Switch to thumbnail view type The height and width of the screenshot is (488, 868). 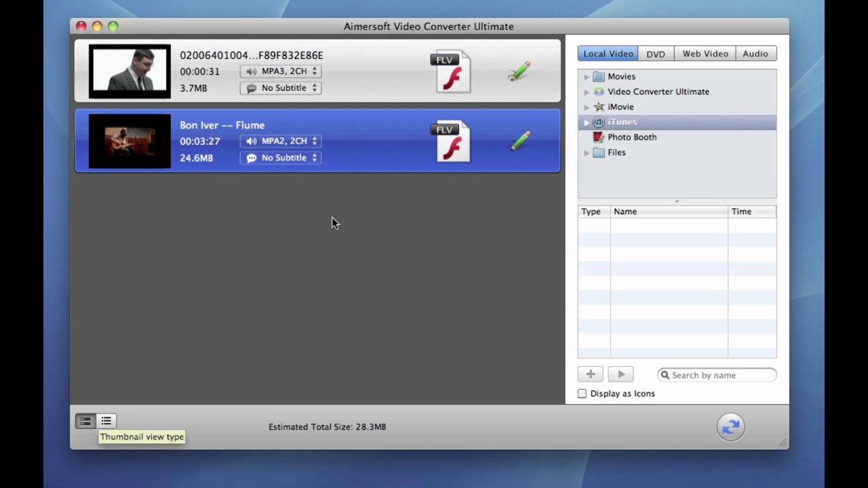coord(85,421)
